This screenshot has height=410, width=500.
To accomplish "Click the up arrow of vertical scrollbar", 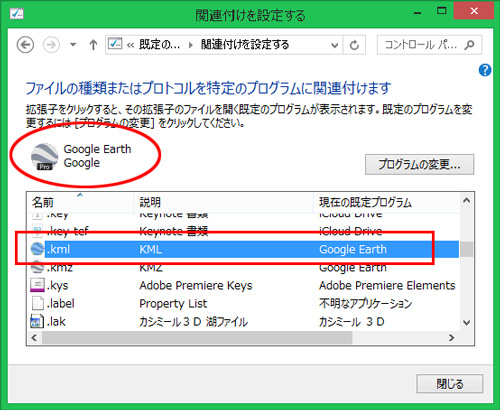I will pos(467,200).
